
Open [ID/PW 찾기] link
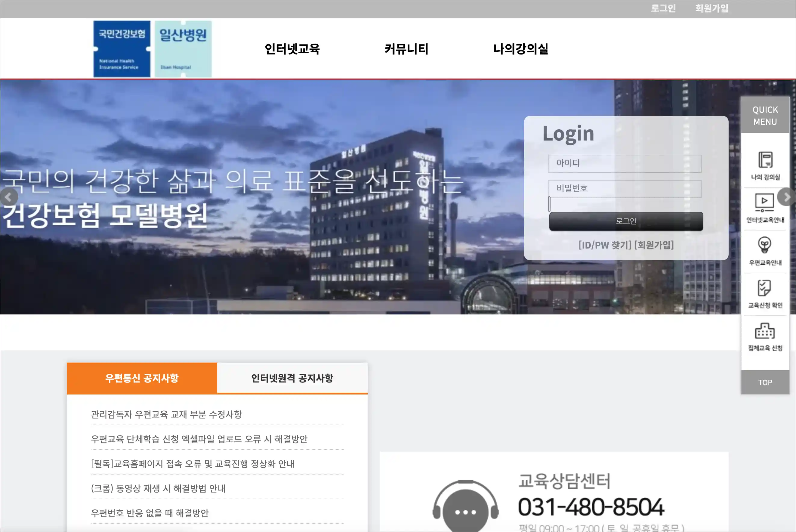(x=605, y=245)
